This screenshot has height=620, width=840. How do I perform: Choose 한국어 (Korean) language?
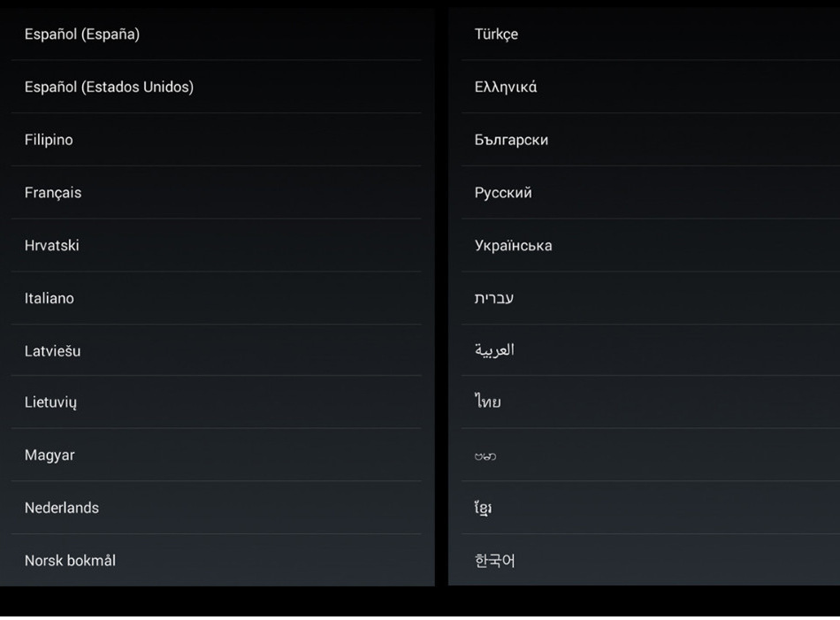[x=494, y=561]
